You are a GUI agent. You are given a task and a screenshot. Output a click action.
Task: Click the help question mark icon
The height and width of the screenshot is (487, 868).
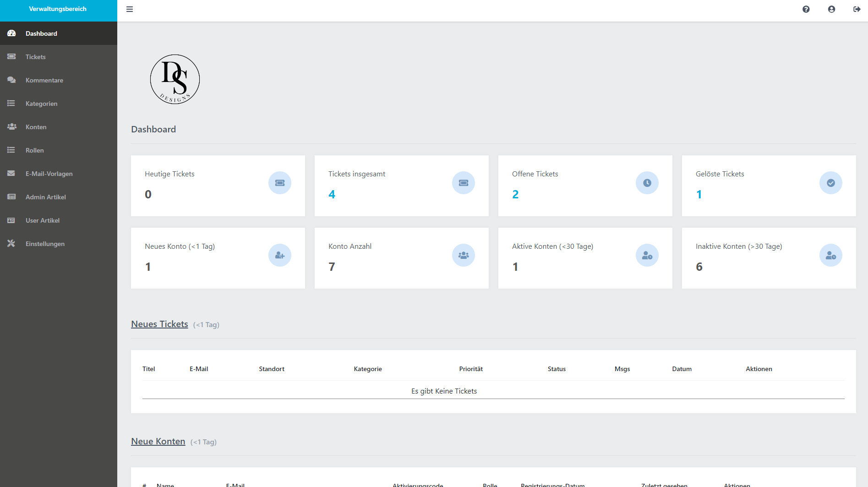click(x=806, y=9)
